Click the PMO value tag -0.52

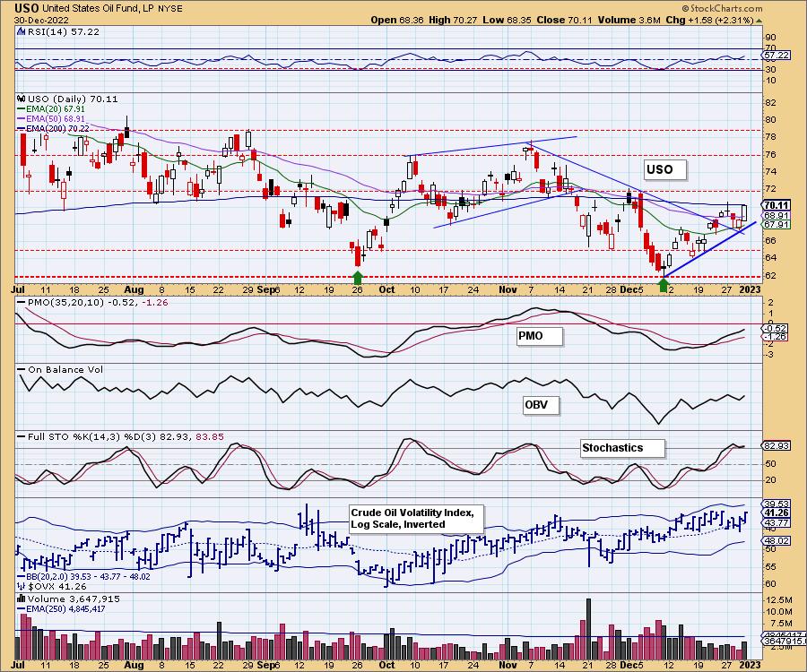click(x=776, y=328)
